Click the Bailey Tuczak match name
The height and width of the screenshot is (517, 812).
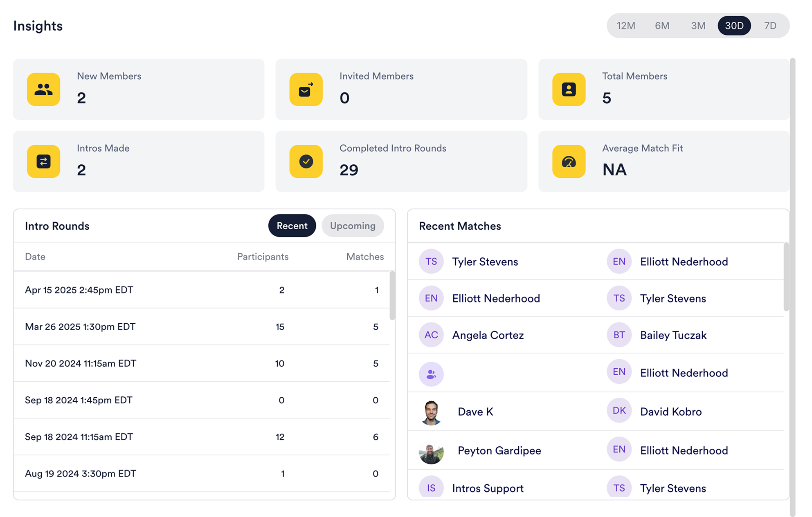click(x=673, y=335)
